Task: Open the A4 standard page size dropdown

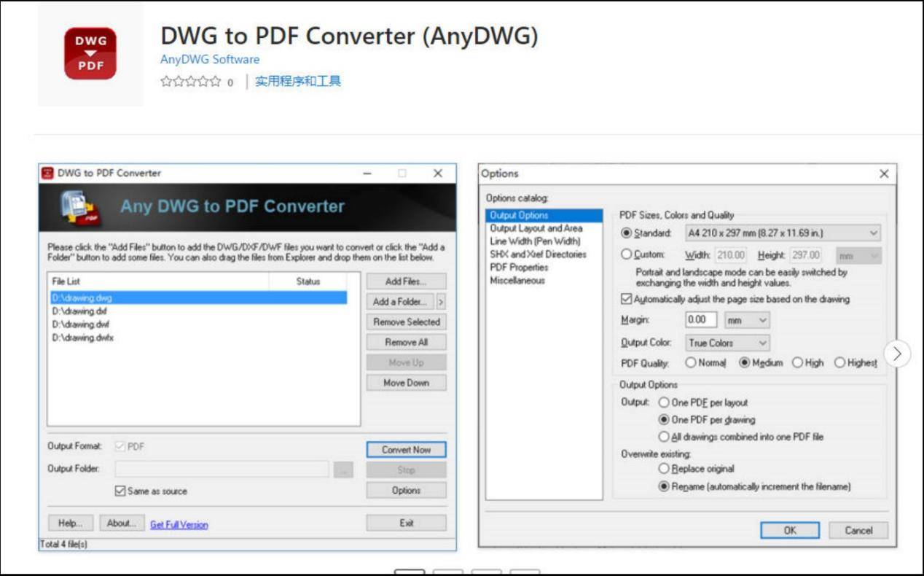Action: [x=783, y=233]
